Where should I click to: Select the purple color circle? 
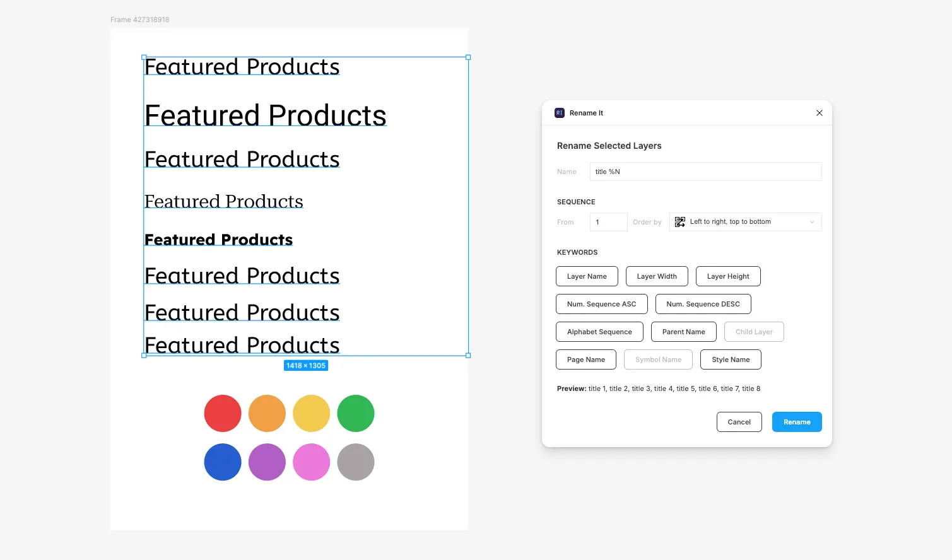coord(267,462)
